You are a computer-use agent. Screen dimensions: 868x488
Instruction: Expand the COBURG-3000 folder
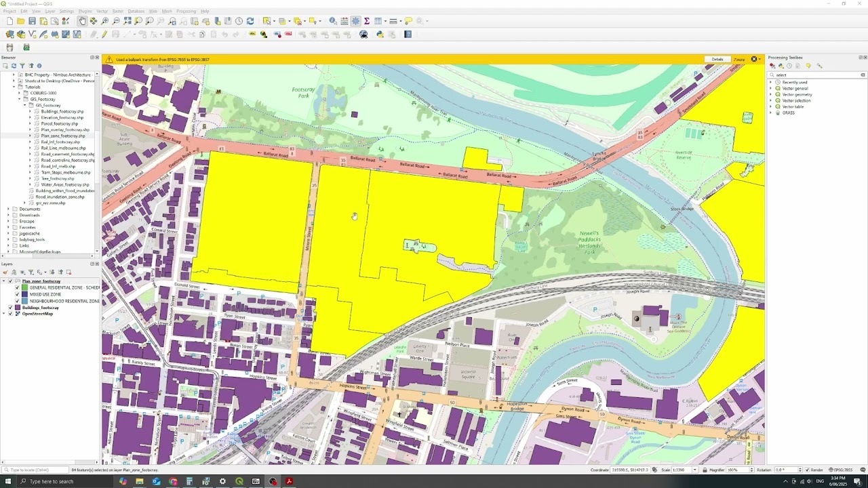pos(19,93)
